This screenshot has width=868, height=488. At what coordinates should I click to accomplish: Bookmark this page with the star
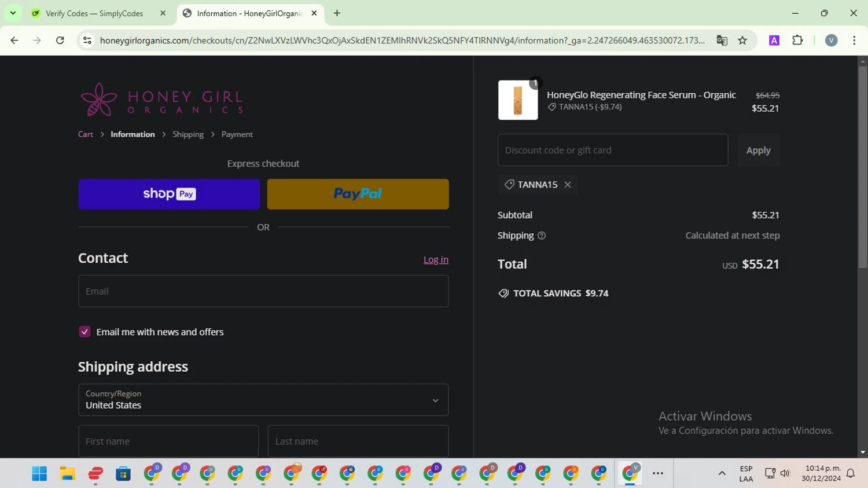pyautogui.click(x=742, y=41)
